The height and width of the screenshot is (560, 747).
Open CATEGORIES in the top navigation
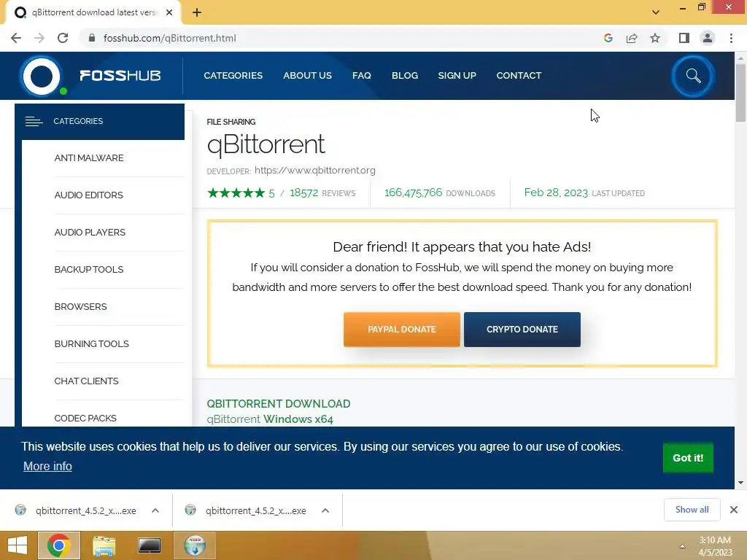tap(233, 75)
